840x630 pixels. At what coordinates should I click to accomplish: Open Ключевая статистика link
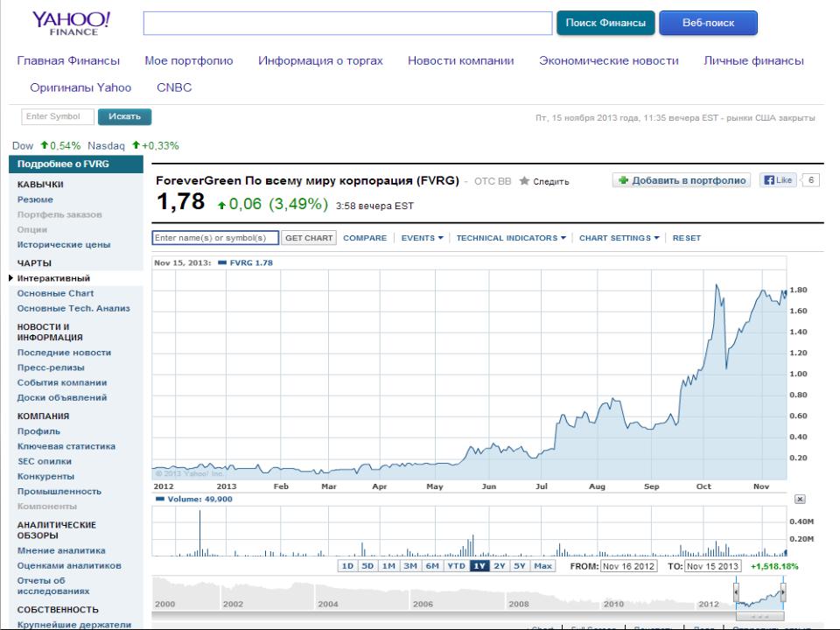pos(66,446)
